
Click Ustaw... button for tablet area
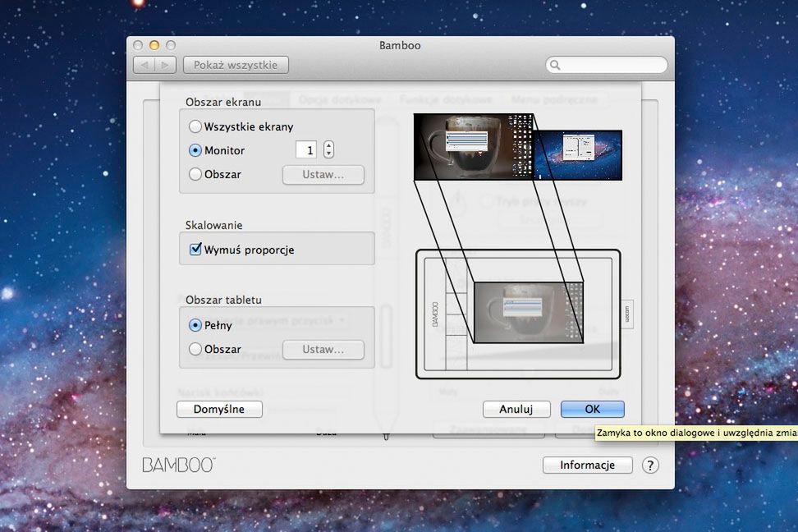(x=323, y=350)
